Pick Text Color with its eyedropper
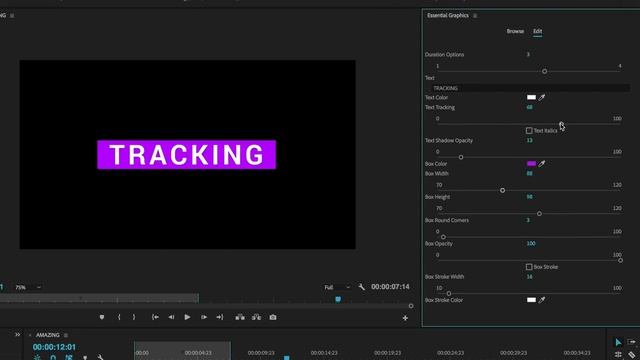 (542, 97)
